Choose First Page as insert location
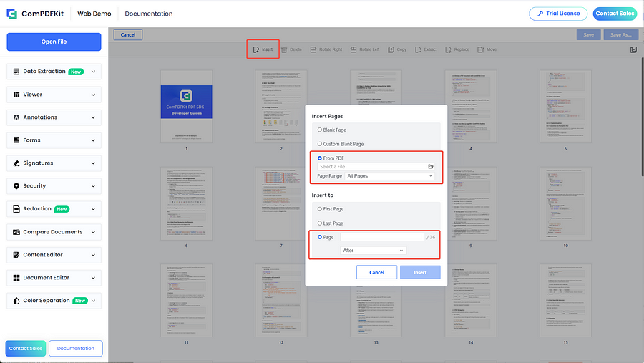The width and height of the screenshot is (644, 363). [x=320, y=209]
